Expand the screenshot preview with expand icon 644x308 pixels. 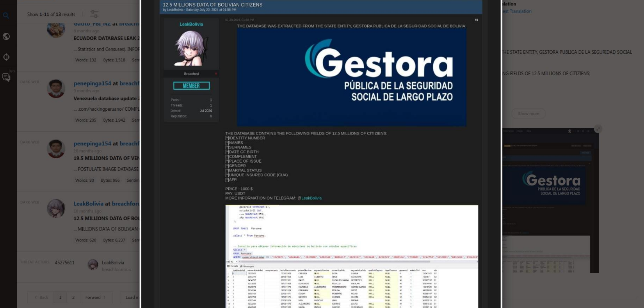[x=598, y=129]
